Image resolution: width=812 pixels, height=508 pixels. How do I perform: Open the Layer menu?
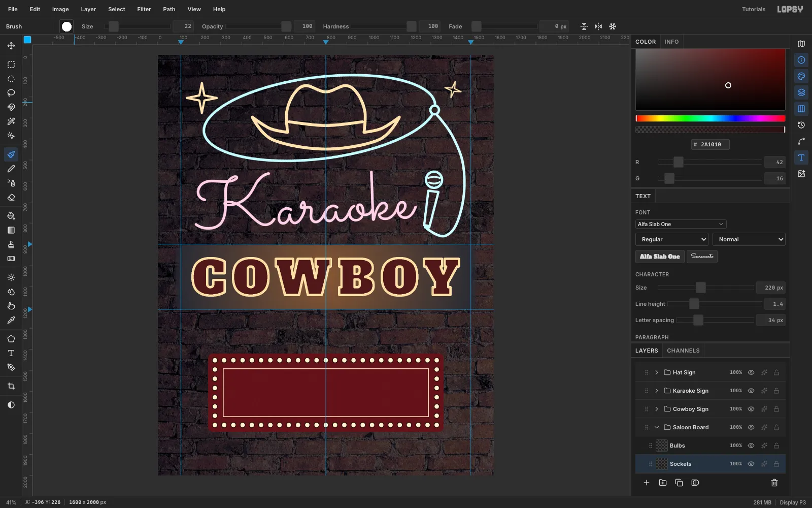(88, 9)
